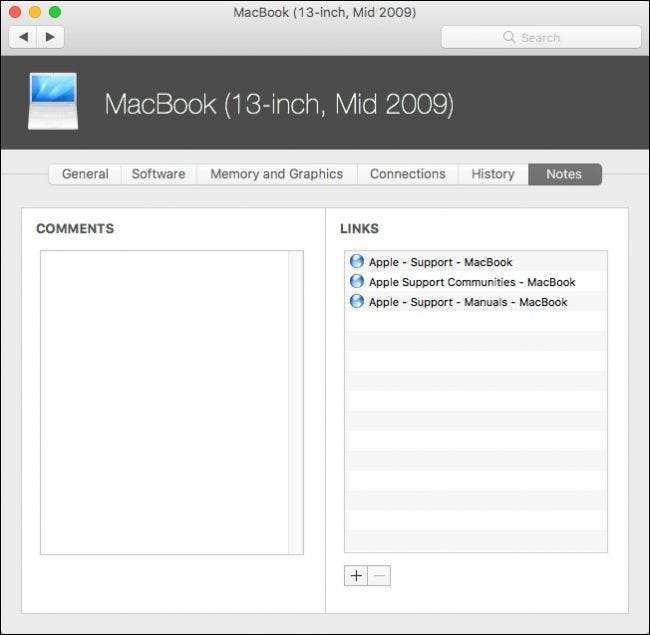Open Apple Support Communities - MacBook link
This screenshot has width=650, height=635.
pos(472,282)
